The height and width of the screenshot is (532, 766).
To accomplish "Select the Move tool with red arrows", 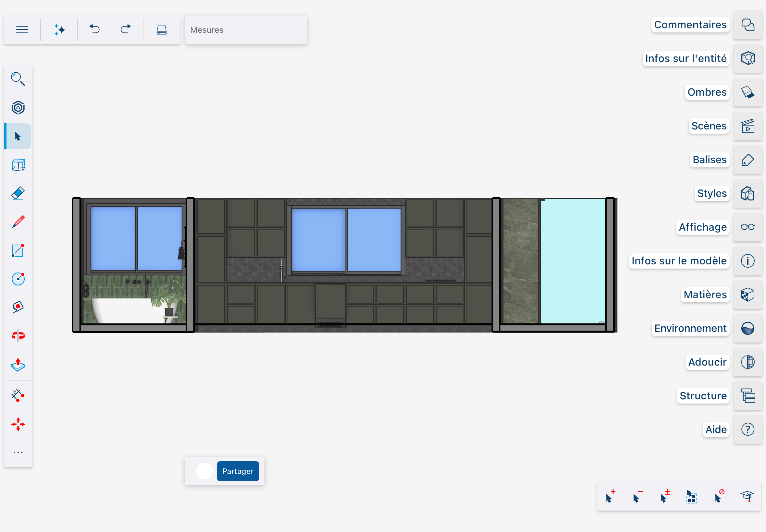I will tap(18, 424).
